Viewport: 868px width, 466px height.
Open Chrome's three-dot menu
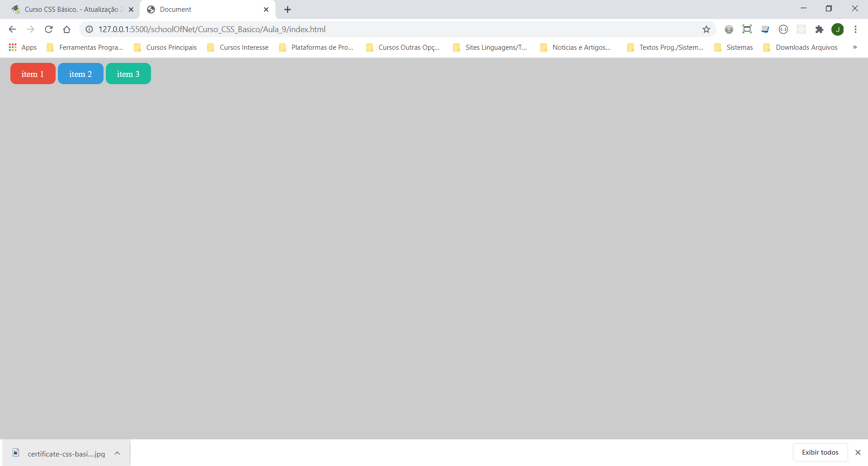[855, 29]
